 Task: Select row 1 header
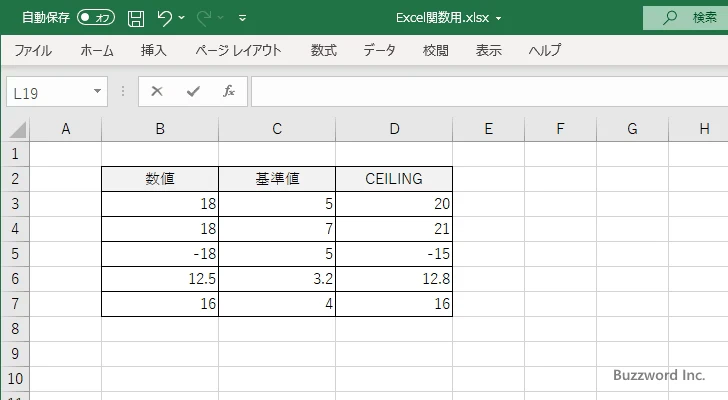(x=15, y=154)
